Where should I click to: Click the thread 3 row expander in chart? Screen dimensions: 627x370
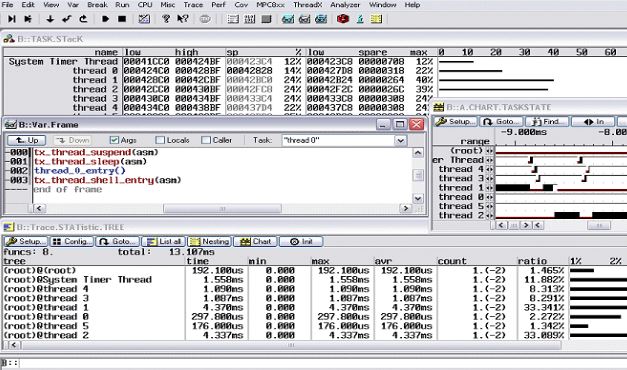point(489,178)
